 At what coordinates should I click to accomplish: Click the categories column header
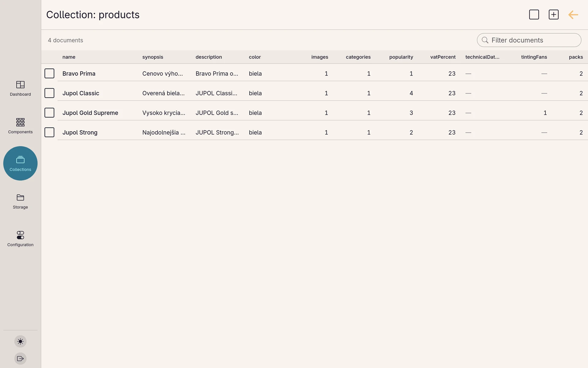tap(358, 57)
